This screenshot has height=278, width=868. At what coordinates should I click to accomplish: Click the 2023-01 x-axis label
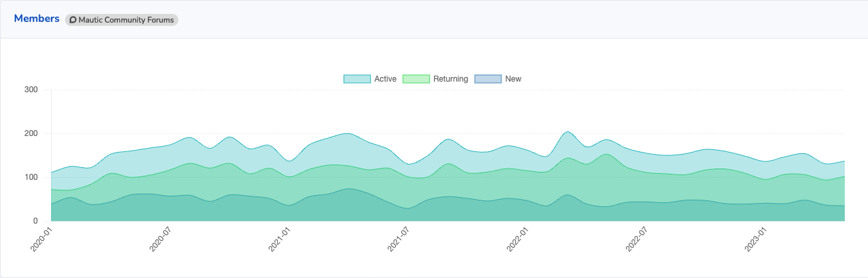[x=756, y=240]
